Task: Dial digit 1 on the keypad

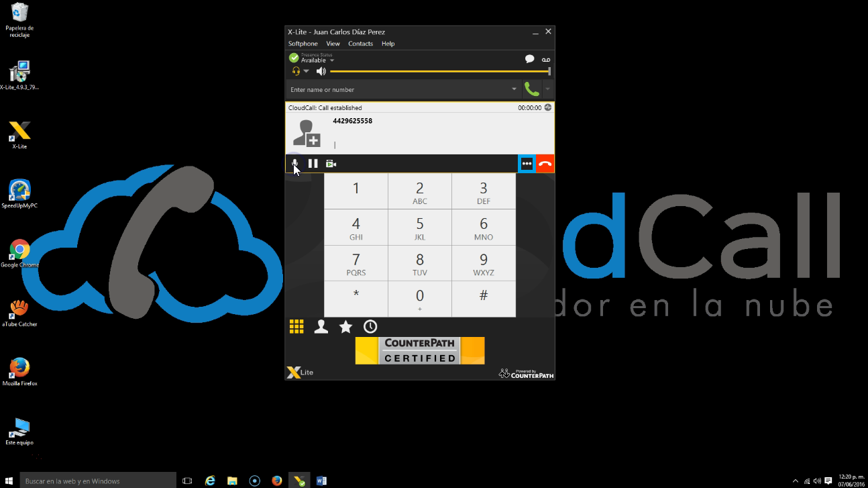Action: (356, 191)
